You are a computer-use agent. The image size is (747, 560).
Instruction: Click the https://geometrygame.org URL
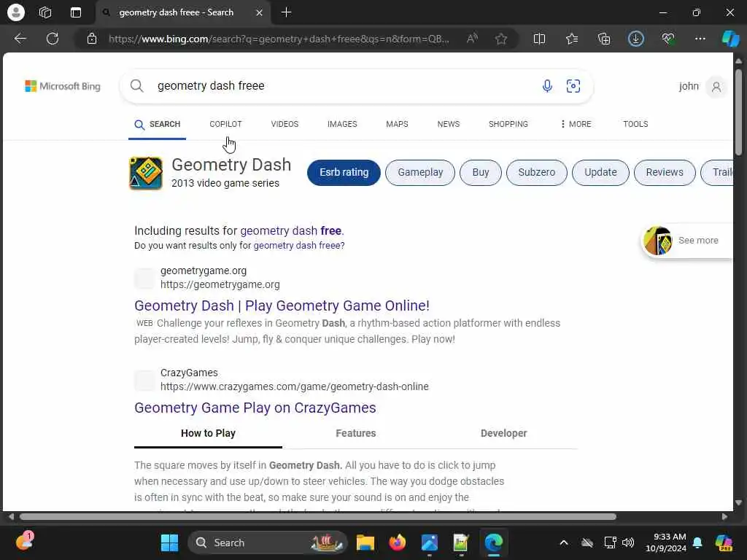(x=220, y=285)
